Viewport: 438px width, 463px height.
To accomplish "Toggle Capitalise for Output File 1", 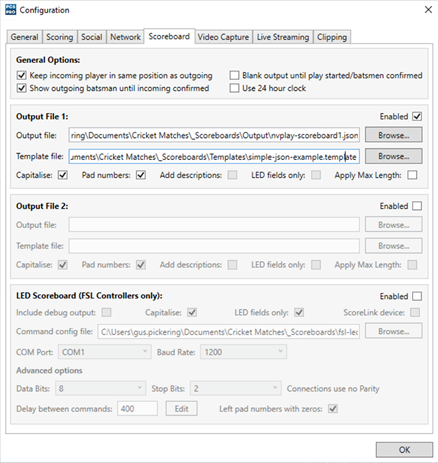I will click(x=63, y=175).
